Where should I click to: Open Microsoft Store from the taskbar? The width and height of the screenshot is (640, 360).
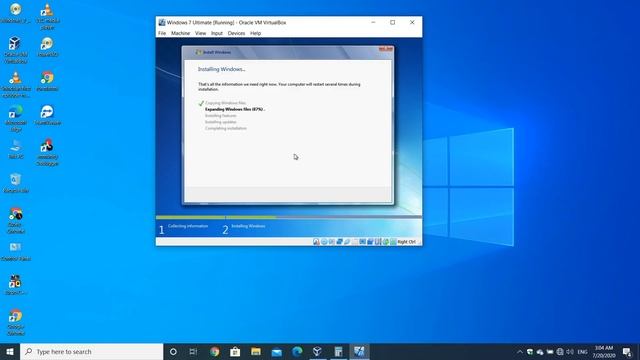235,351
